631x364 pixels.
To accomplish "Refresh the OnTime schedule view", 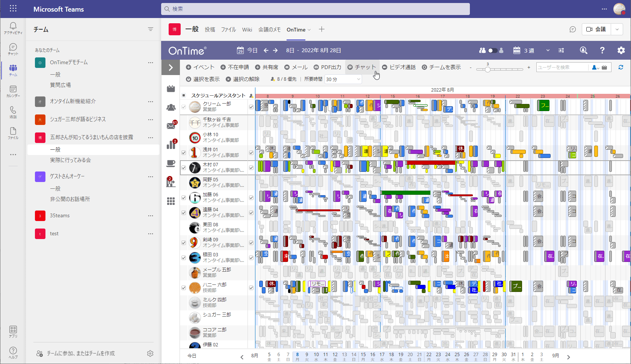I will pos(621,67).
